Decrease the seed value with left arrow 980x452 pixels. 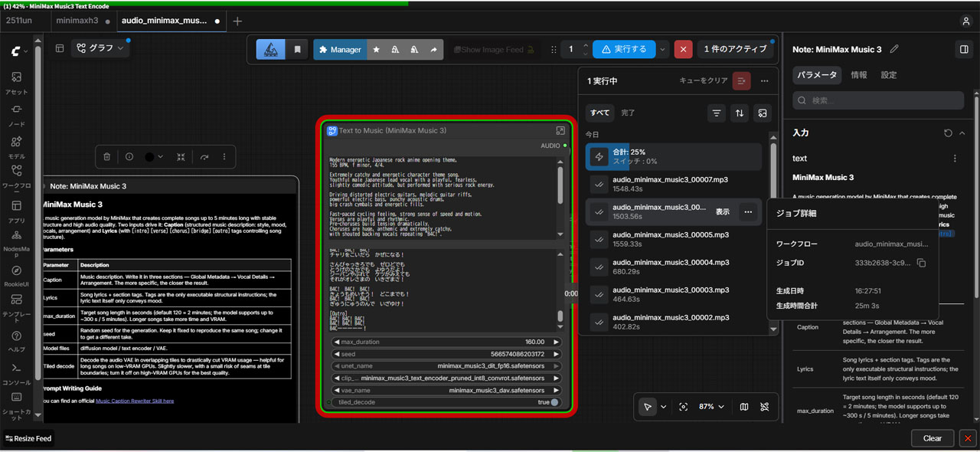pyautogui.click(x=337, y=354)
